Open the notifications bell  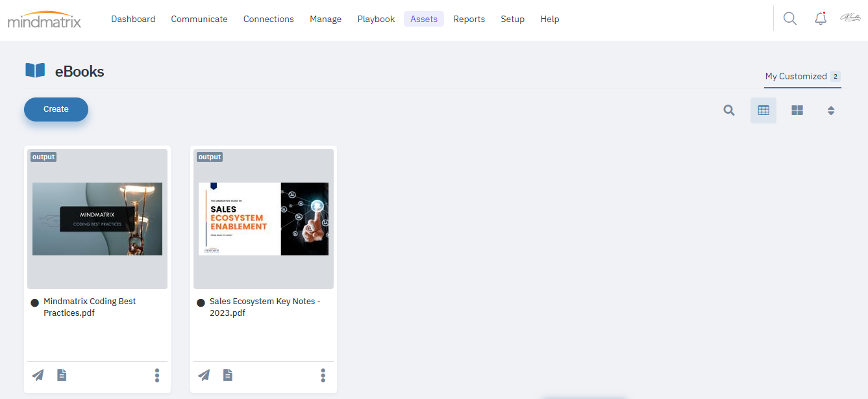pyautogui.click(x=821, y=19)
